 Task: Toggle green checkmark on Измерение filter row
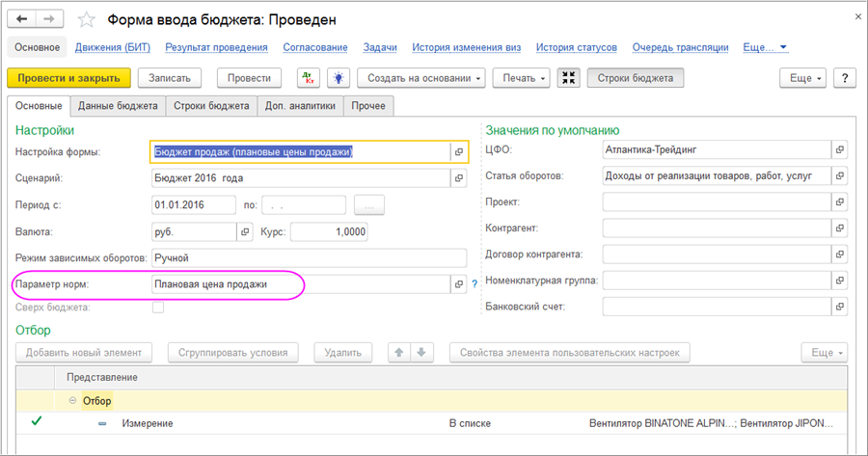[37, 422]
